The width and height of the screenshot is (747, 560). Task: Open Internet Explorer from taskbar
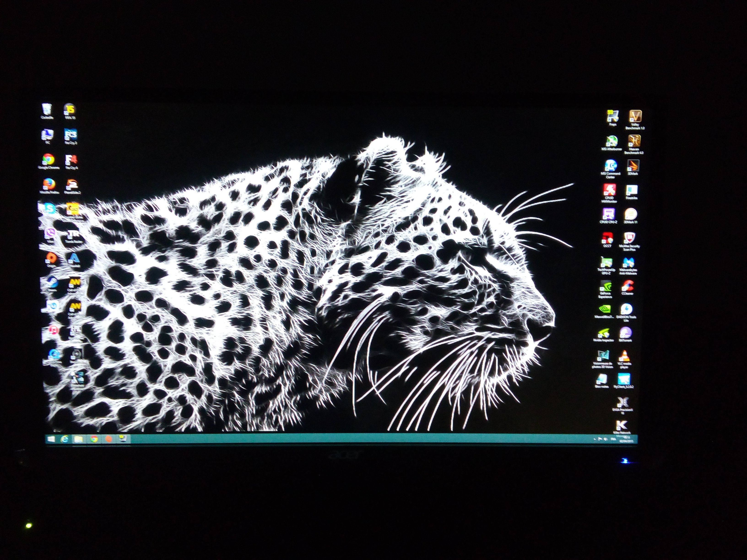(x=65, y=439)
